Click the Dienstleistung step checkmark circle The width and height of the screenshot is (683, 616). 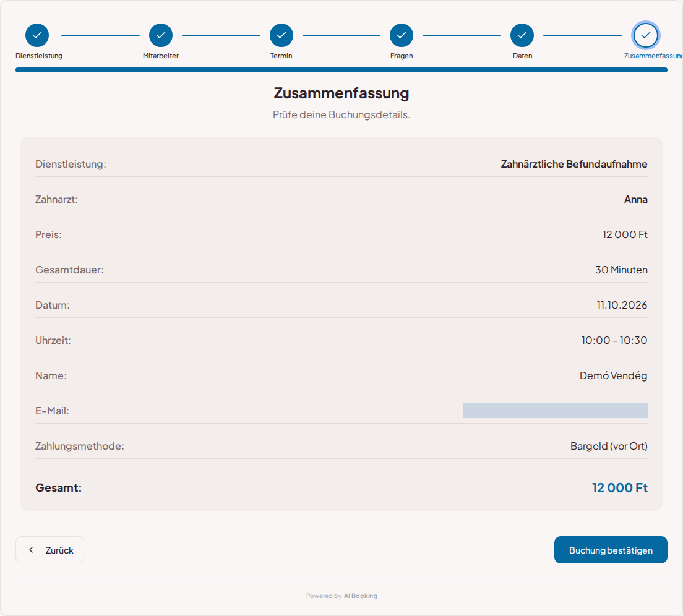pos(37,35)
